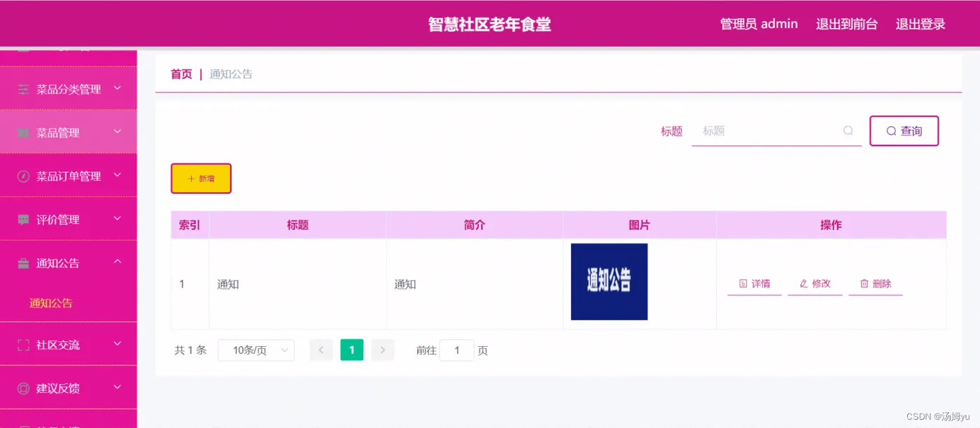Open the 菜品分类管理 menu
The width and height of the screenshot is (980, 428).
coord(69,89)
